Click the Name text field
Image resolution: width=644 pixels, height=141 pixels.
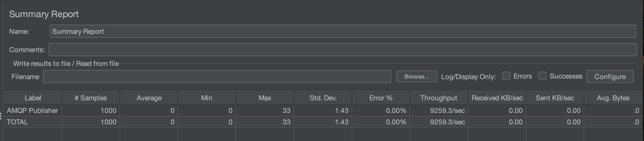point(342,31)
